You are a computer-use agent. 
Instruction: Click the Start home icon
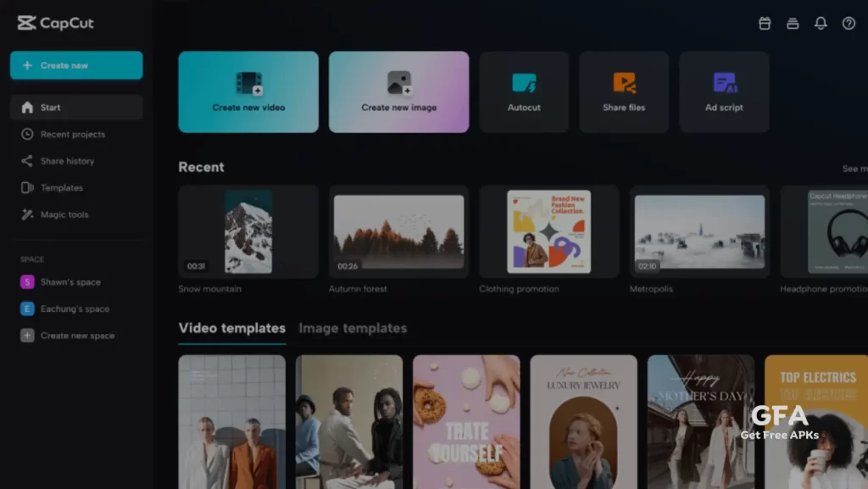coord(27,108)
